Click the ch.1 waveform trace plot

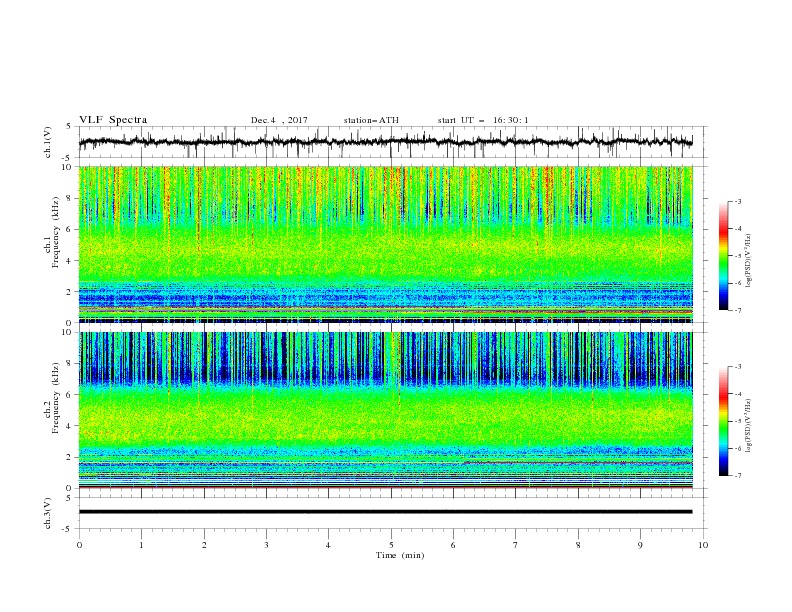pos(385,142)
